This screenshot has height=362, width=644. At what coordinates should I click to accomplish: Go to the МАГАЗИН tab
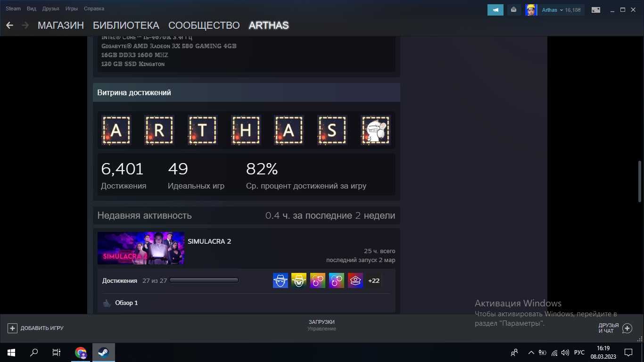pyautogui.click(x=61, y=25)
